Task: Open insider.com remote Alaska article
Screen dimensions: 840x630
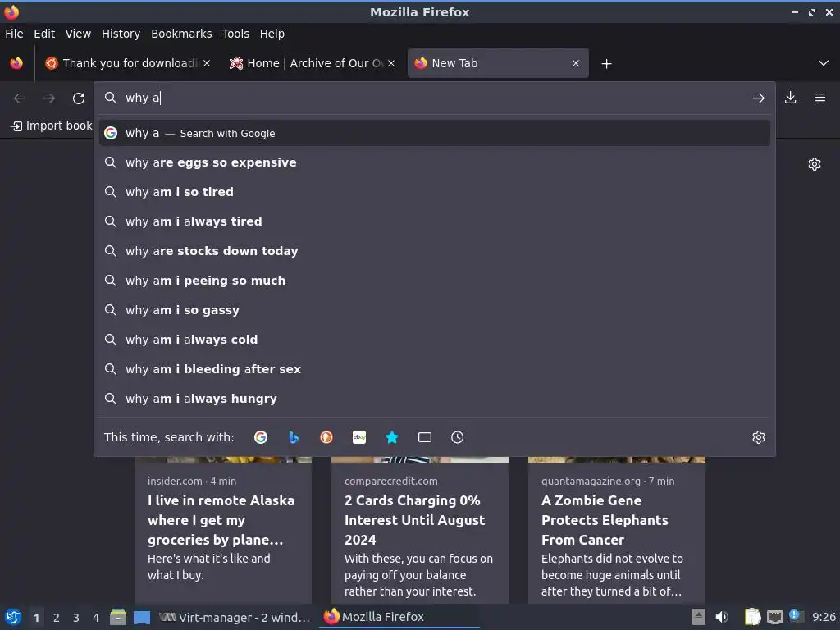Action: (223, 531)
